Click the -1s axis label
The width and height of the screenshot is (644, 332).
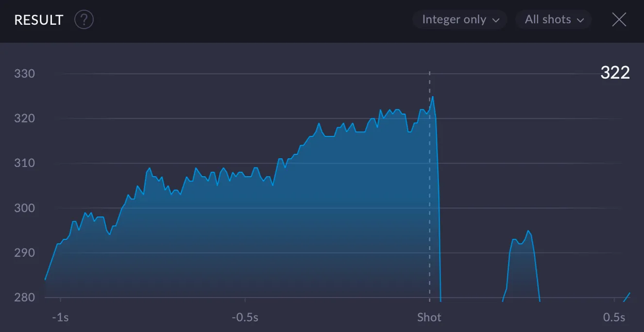pos(60,317)
